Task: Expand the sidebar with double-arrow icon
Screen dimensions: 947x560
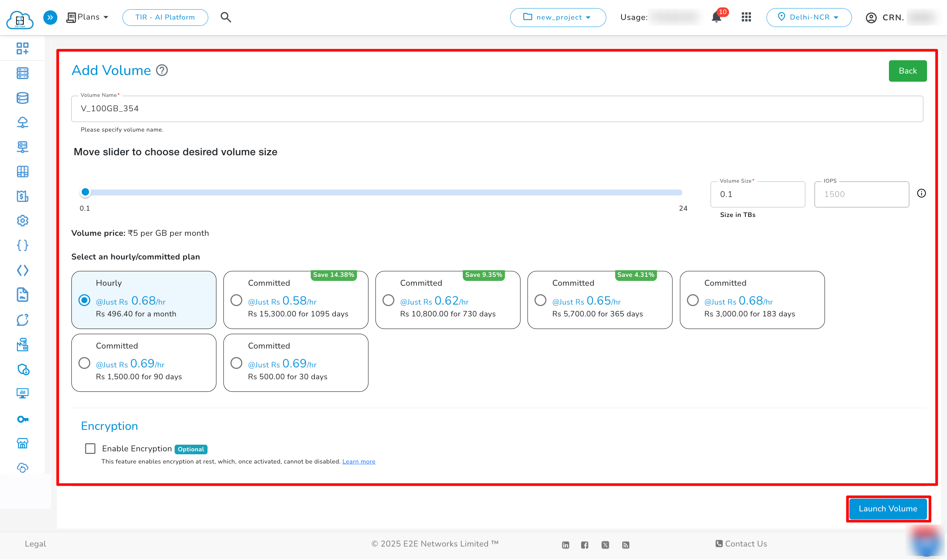Action: click(50, 17)
